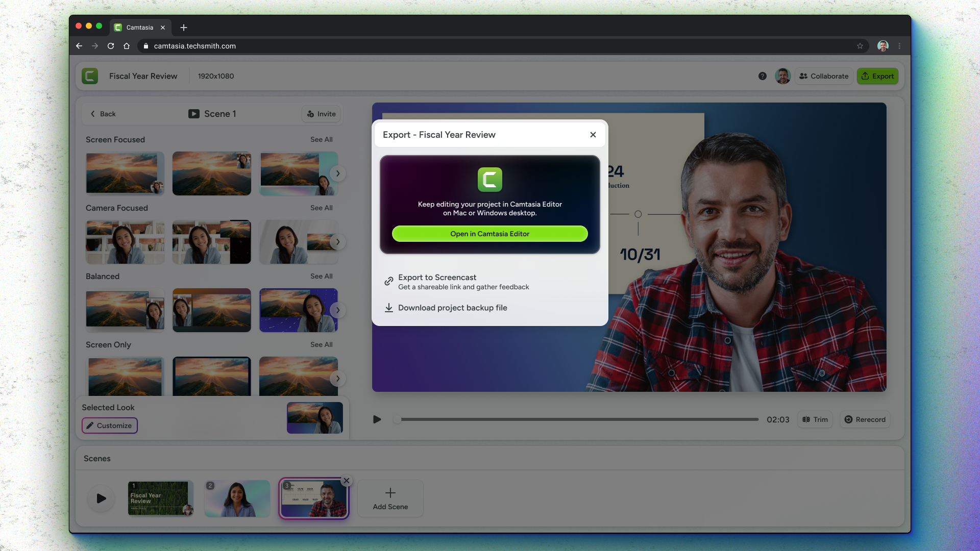The height and width of the screenshot is (551, 980).
Task: Click Open in Camtasia Editor
Action: pos(490,234)
